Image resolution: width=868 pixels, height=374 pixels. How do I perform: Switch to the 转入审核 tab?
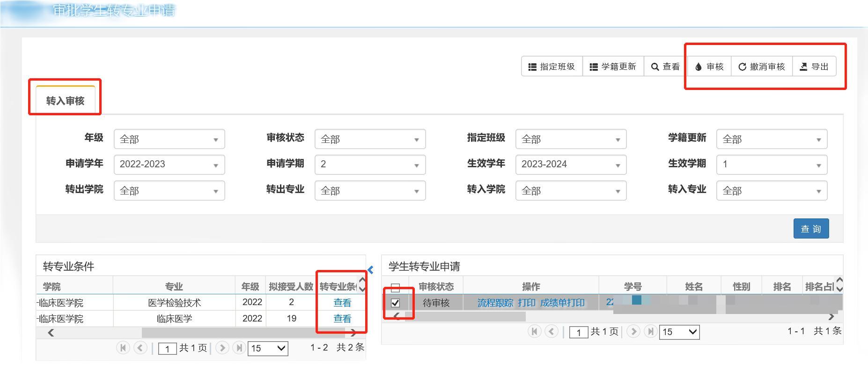coord(65,101)
